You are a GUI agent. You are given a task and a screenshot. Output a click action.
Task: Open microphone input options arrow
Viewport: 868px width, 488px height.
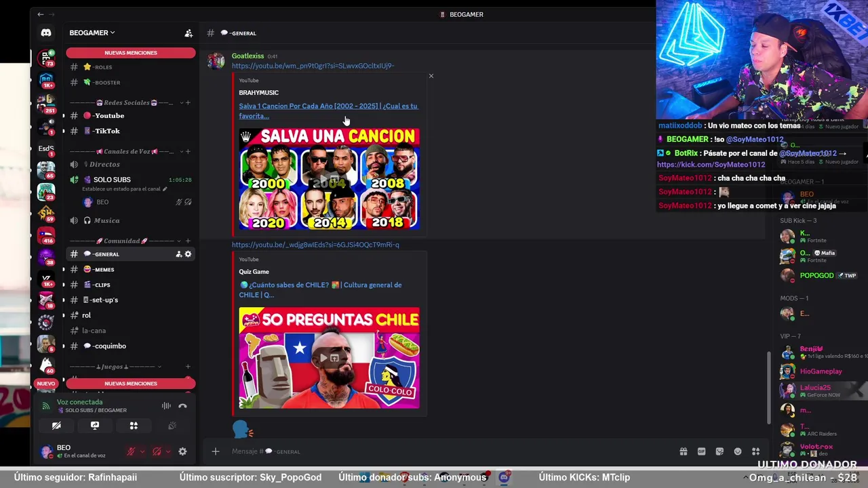(x=142, y=451)
